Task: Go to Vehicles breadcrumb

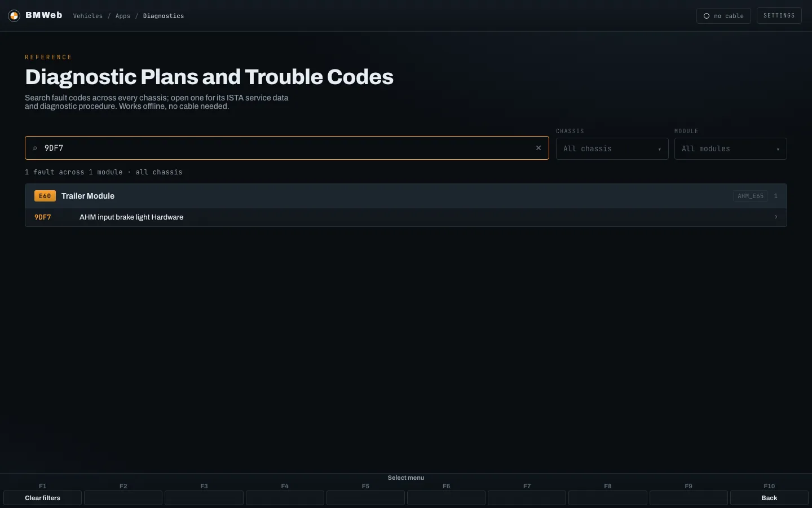Action: (x=88, y=16)
